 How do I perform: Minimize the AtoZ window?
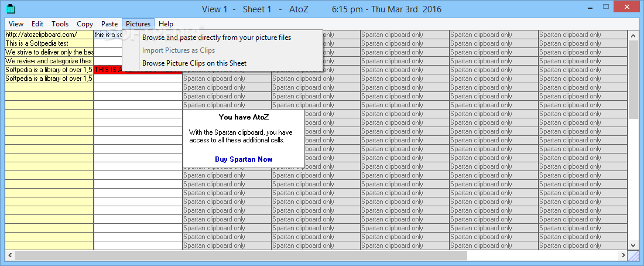tap(590, 7)
